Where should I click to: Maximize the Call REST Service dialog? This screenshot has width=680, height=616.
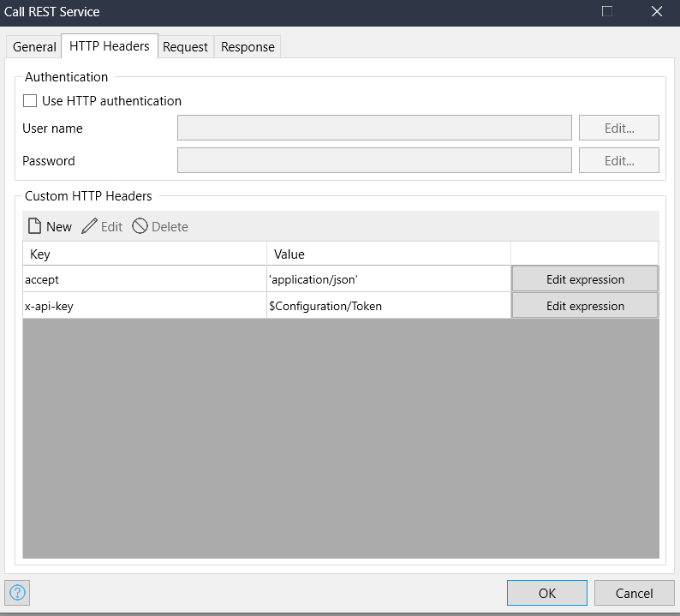(x=607, y=12)
